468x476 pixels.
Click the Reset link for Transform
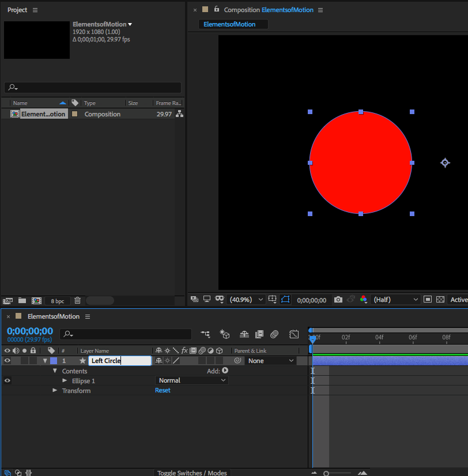point(163,390)
